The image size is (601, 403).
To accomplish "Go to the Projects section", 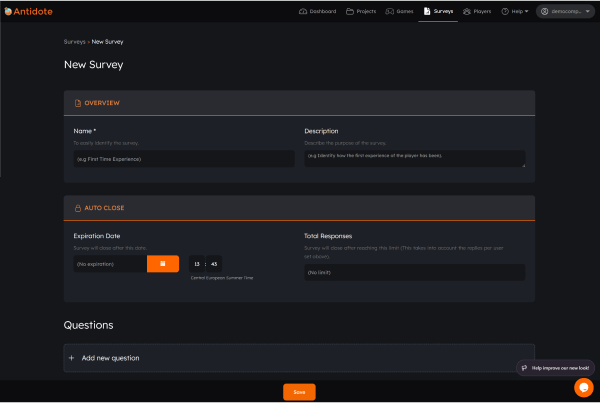I will (x=361, y=12).
